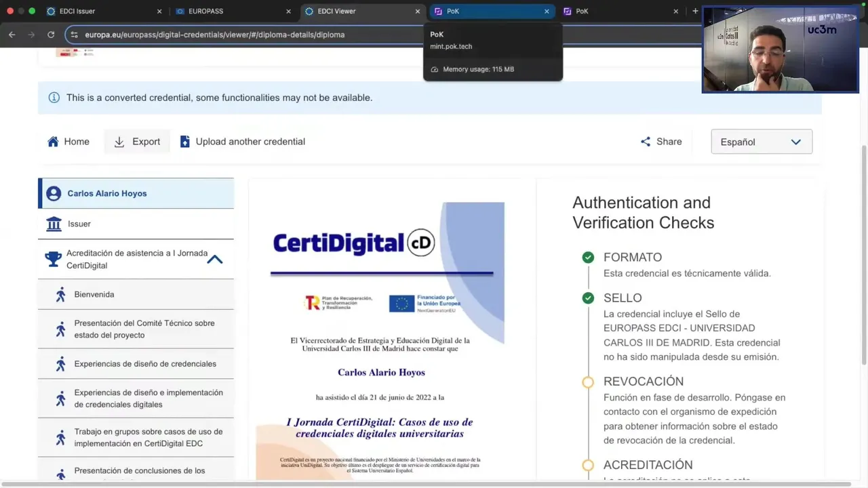Screen dimensions: 868x488
Task: Click the browser address bar URL
Action: (x=214, y=35)
